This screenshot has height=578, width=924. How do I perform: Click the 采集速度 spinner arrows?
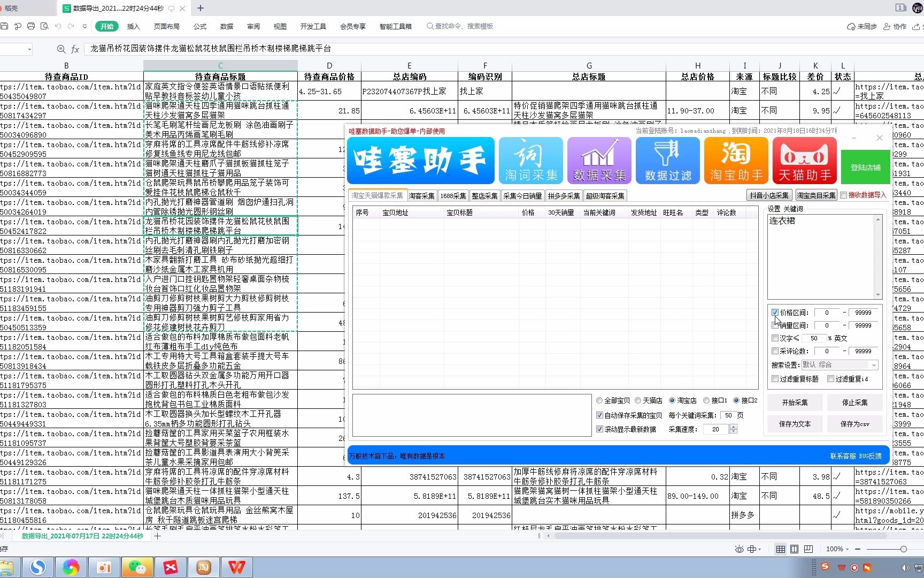tap(733, 429)
